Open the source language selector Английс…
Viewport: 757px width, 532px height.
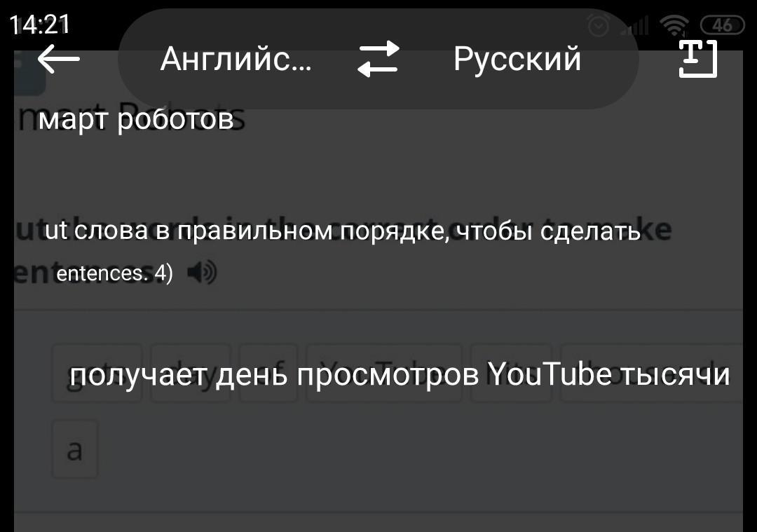coord(236,59)
